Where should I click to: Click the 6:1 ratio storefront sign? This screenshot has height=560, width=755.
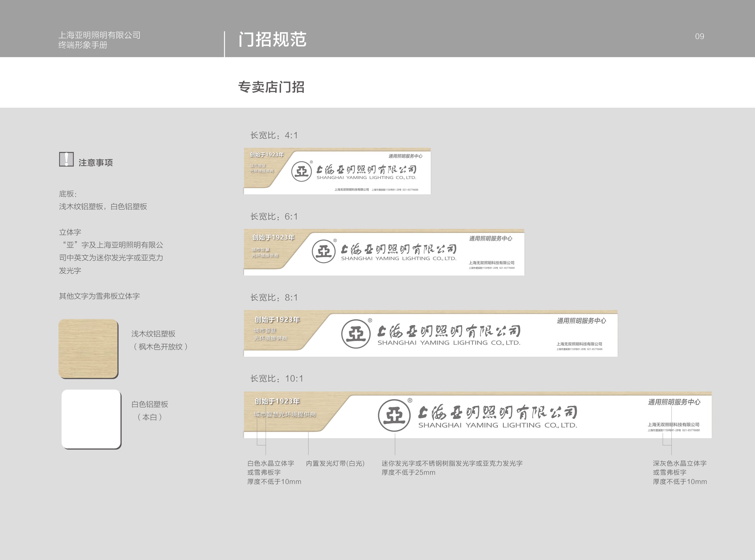384,252
